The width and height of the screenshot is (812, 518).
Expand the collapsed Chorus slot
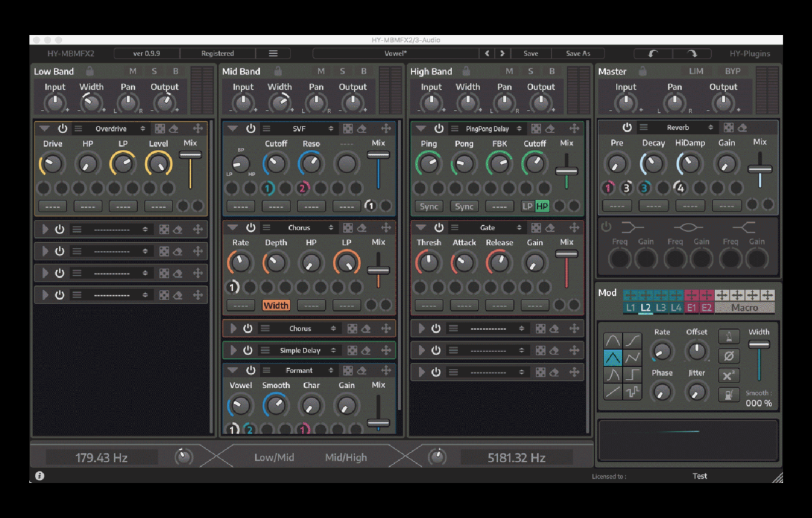point(234,328)
